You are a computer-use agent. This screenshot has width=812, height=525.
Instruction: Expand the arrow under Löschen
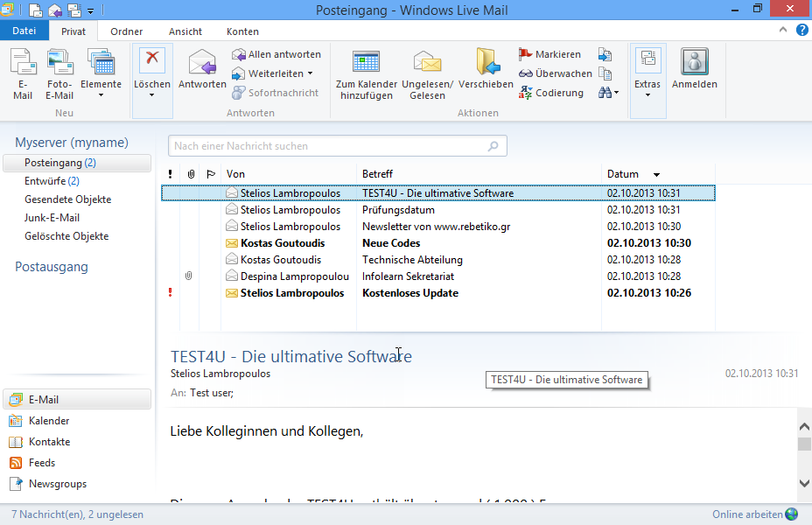point(151,94)
